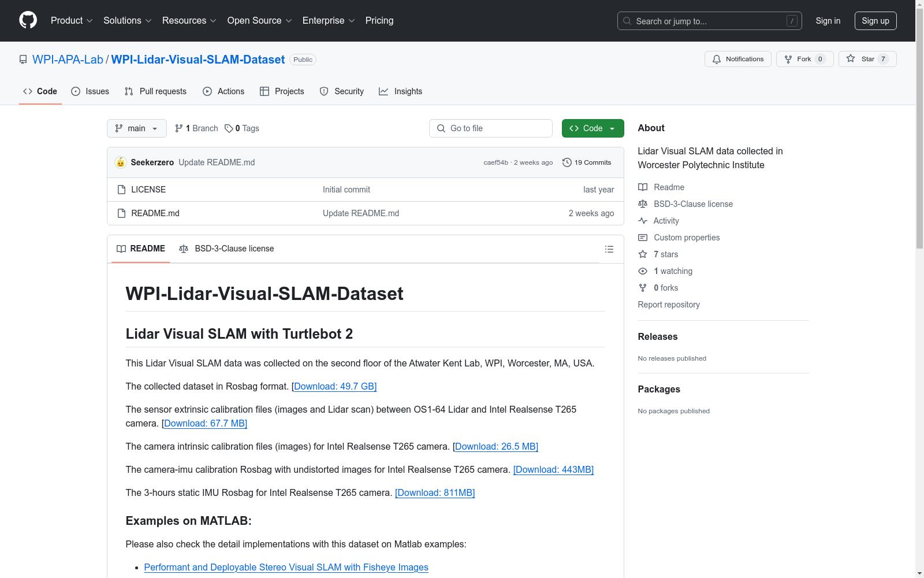924x578 pixels.
Task: Click the GitHub logo icon
Action: click(x=28, y=20)
